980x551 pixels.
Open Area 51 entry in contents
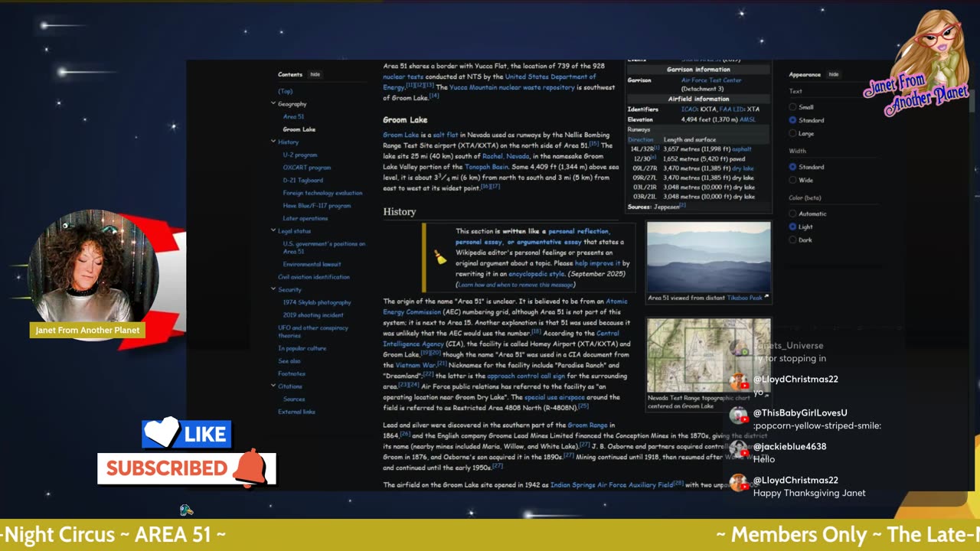[293, 116]
